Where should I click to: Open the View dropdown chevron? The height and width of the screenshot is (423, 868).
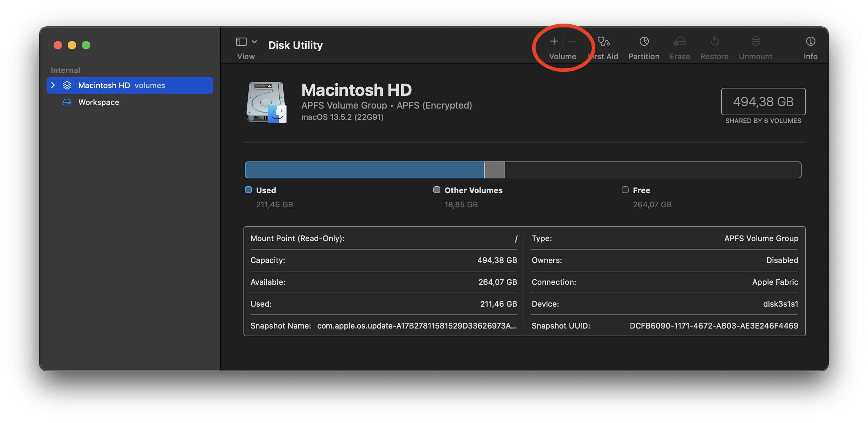(x=254, y=42)
